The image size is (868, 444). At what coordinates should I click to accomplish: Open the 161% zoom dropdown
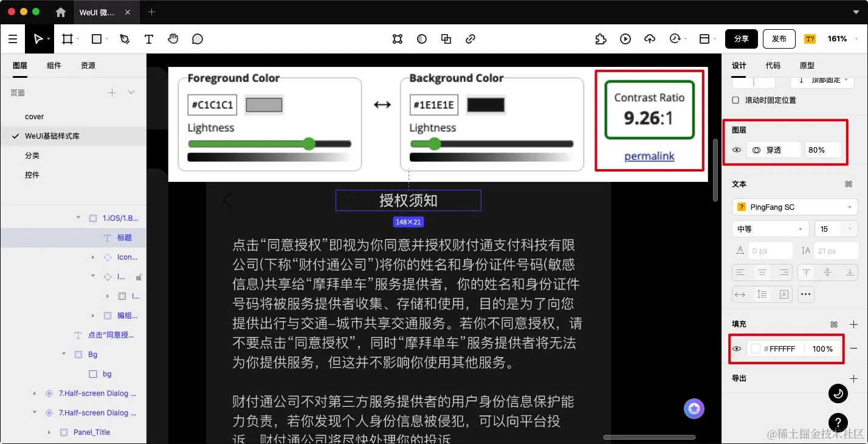tap(838, 38)
